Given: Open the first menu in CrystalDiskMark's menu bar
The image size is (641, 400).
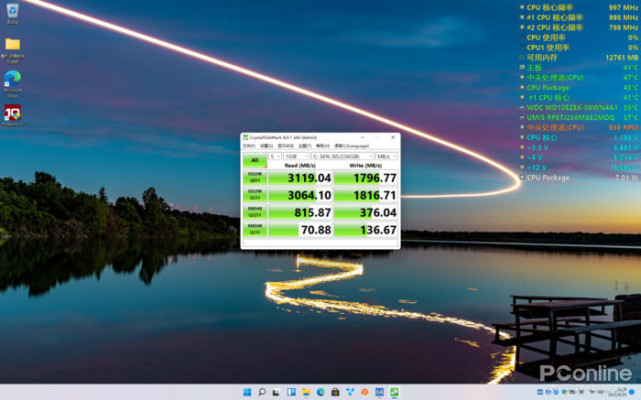Looking at the screenshot, I should [248, 145].
